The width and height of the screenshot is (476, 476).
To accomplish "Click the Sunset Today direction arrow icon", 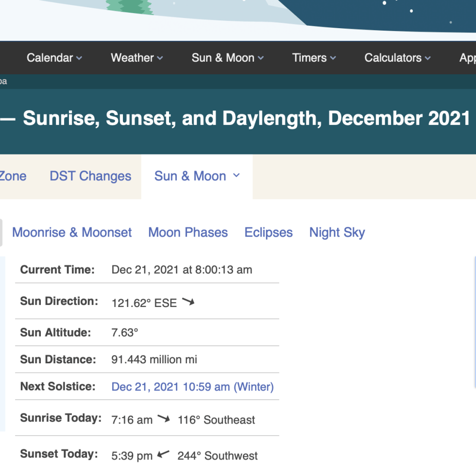I will (164, 455).
